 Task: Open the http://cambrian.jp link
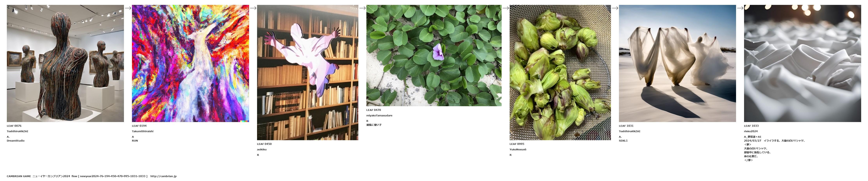click(x=163, y=176)
